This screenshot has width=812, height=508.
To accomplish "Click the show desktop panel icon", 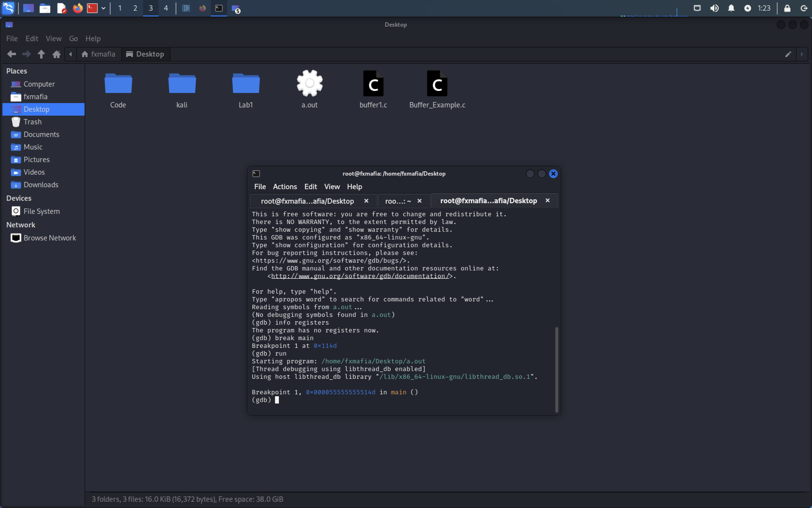I will [x=28, y=8].
